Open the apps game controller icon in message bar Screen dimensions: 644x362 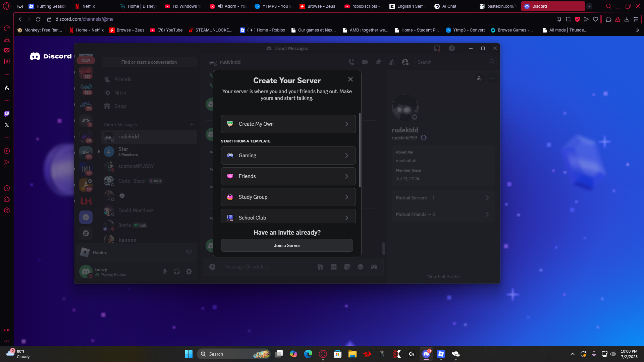tap(374, 267)
